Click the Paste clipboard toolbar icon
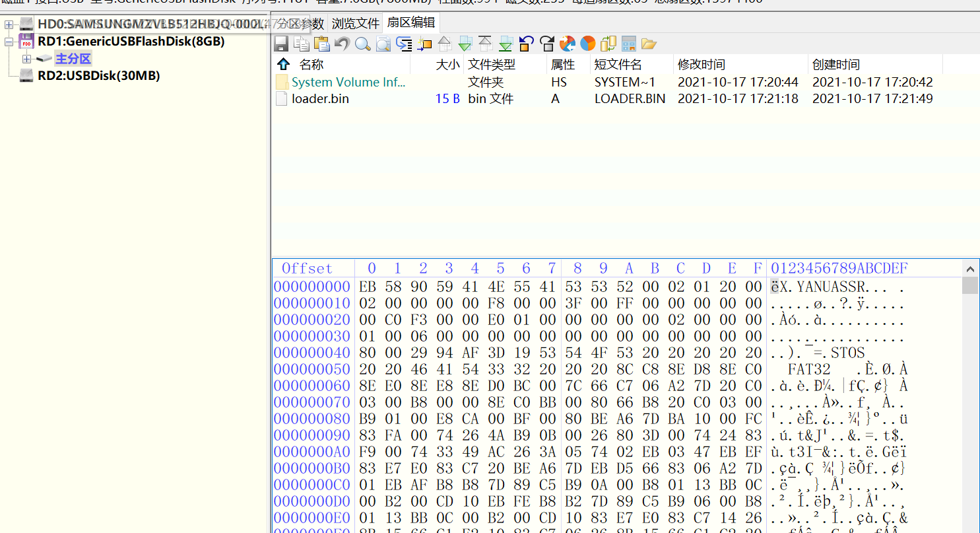Viewport: 980px width, 533px height. click(x=322, y=44)
